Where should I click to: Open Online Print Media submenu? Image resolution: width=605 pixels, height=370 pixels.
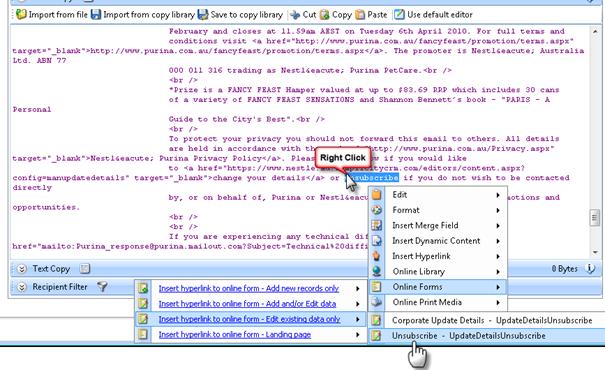(438, 302)
